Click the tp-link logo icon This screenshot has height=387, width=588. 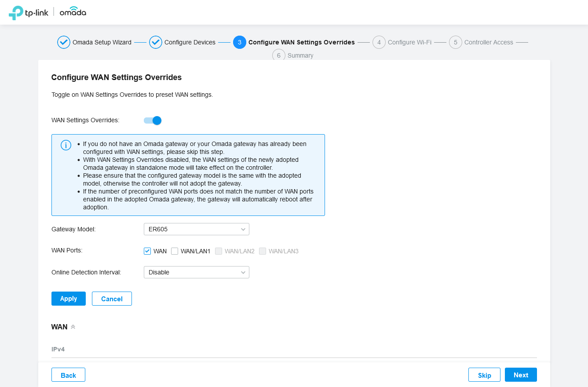(28, 12)
